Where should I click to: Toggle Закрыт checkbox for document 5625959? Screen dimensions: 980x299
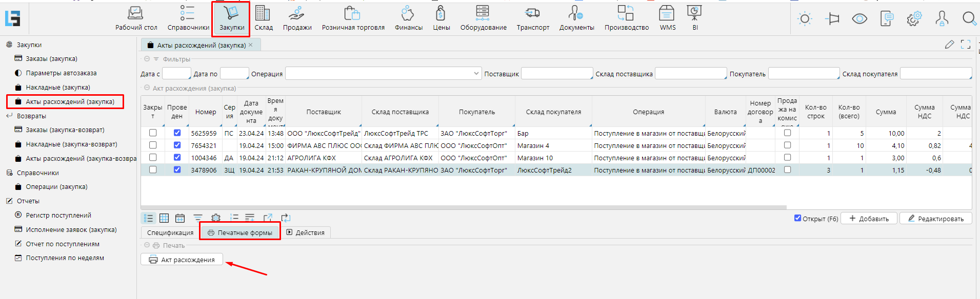153,133
